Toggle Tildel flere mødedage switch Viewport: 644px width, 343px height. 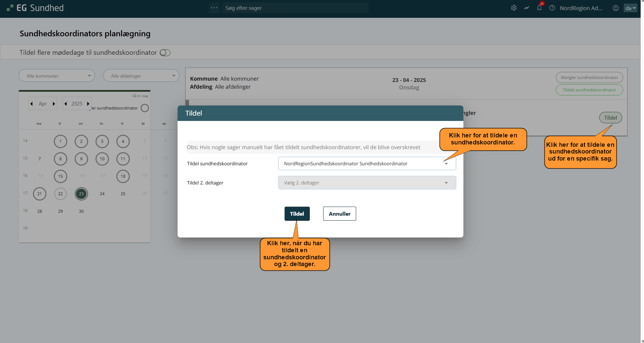click(165, 53)
